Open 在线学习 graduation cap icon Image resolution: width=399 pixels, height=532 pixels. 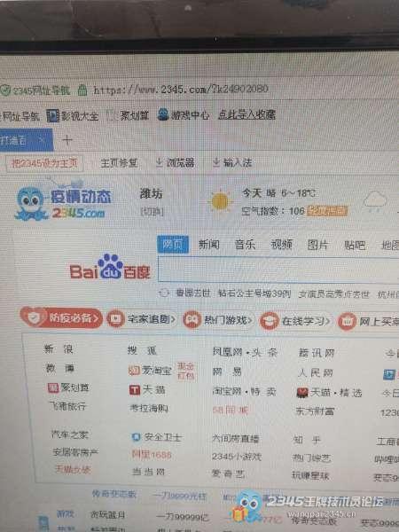coord(270,321)
